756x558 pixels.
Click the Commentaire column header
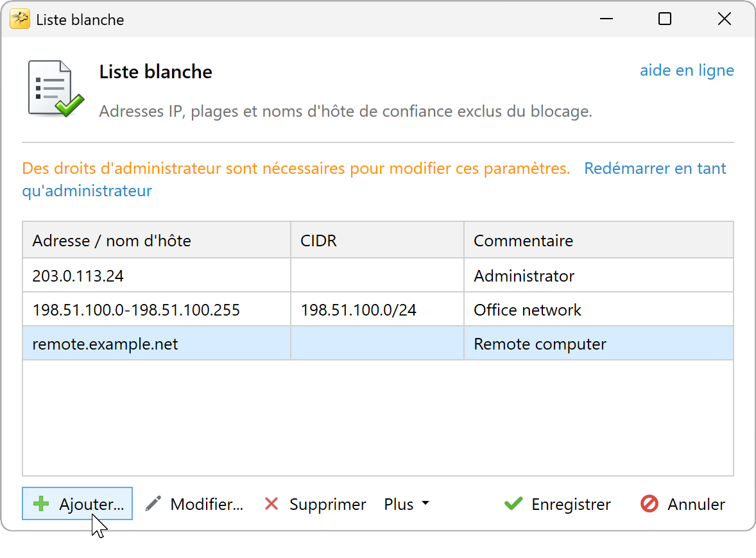point(598,240)
